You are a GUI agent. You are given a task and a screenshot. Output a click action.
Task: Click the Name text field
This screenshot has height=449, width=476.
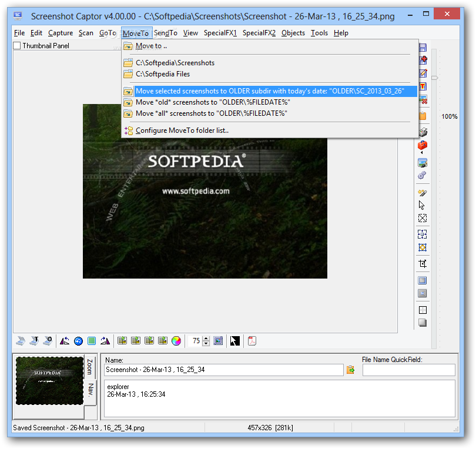point(224,370)
